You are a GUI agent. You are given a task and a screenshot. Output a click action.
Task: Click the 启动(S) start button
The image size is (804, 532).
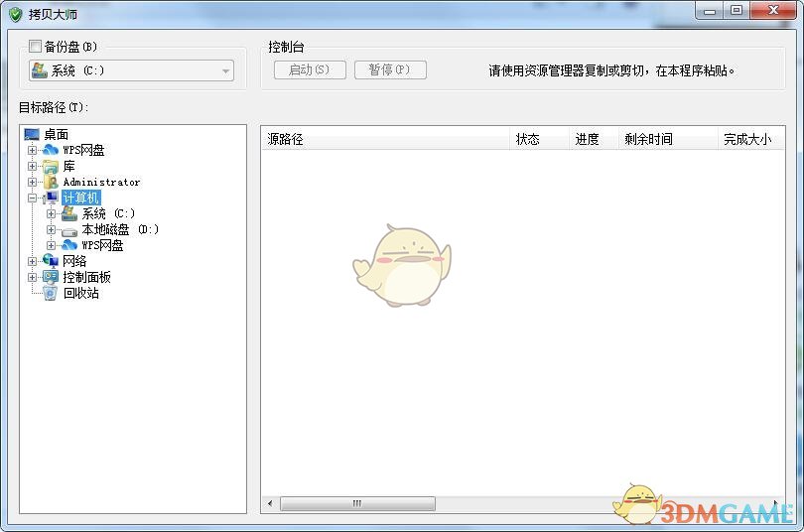(310, 69)
